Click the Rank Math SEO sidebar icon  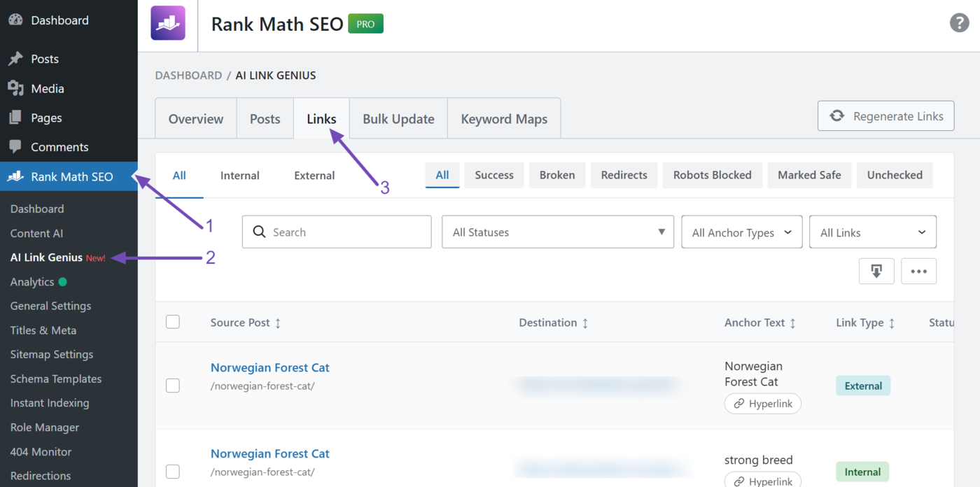pos(15,176)
